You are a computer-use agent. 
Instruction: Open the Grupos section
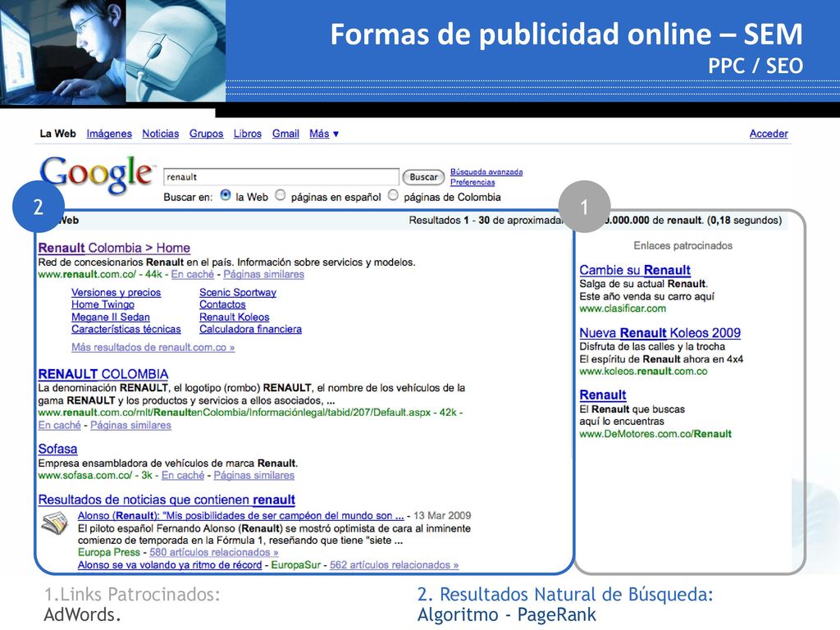[206, 134]
